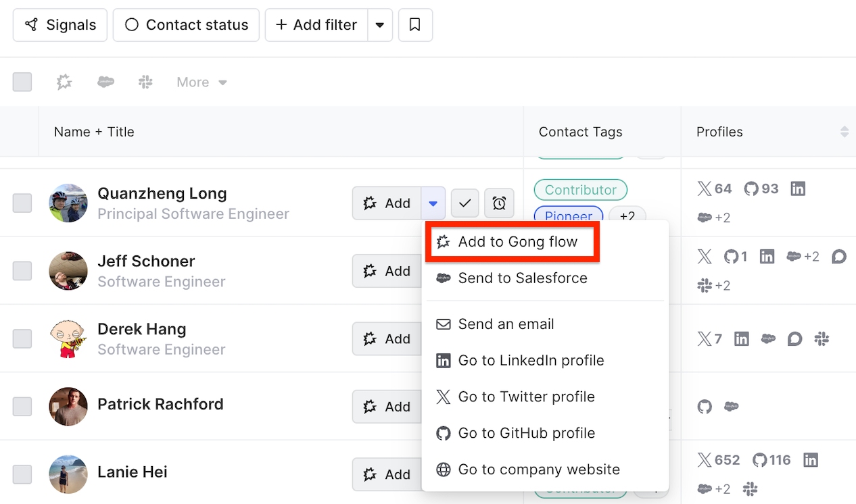
Task: Click the Salesforce cloud icon in bulk toolbar
Action: pyautogui.click(x=105, y=82)
